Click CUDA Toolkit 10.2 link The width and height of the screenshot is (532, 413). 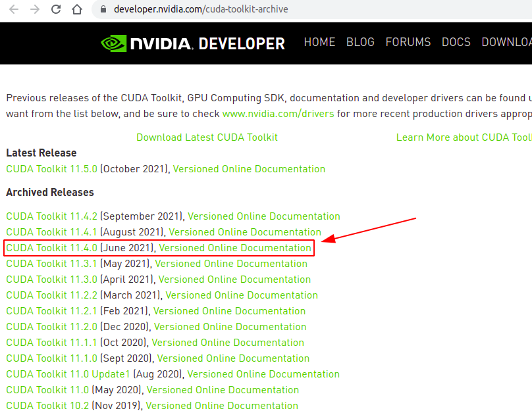(x=47, y=406)
